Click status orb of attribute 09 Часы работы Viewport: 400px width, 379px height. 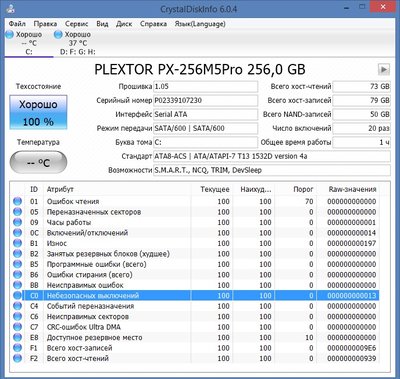pyautogui.click(x=17, y=222)
